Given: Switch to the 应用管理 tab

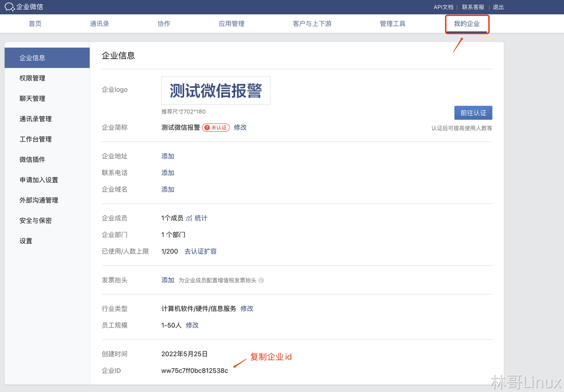Looking at the screenshot, I should (231, 24).
